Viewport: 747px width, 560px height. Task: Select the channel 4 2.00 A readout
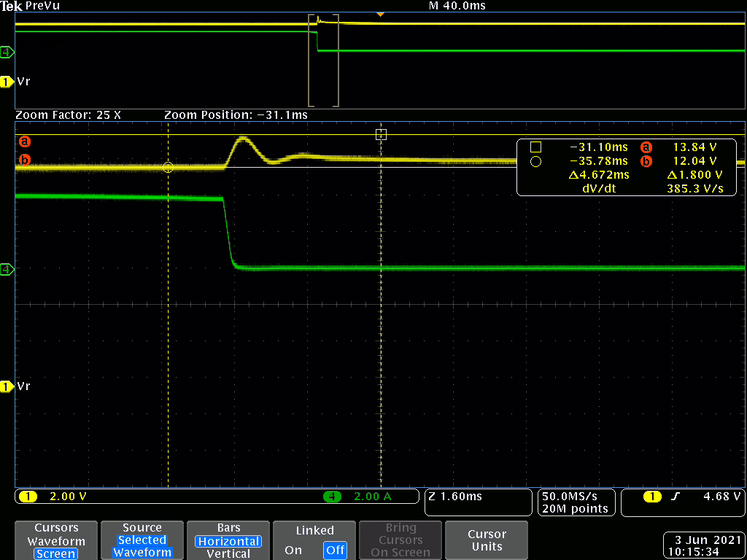click(x=371, y=497)
